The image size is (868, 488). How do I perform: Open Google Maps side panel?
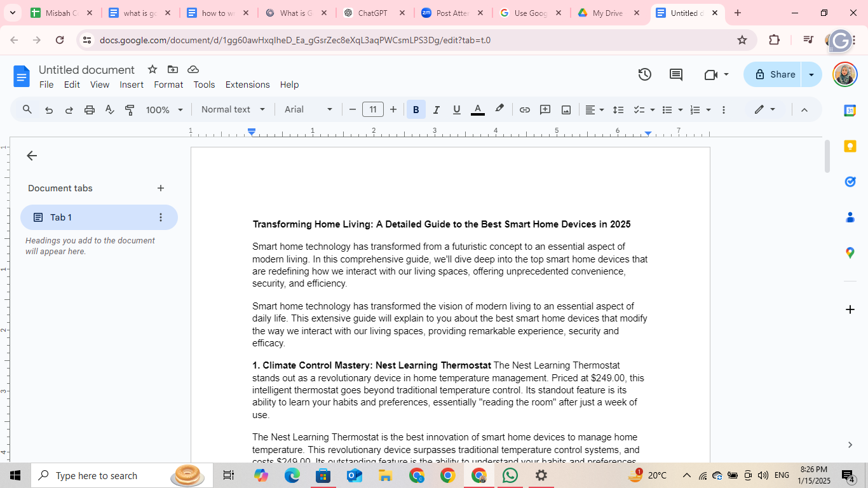point(850,253)
